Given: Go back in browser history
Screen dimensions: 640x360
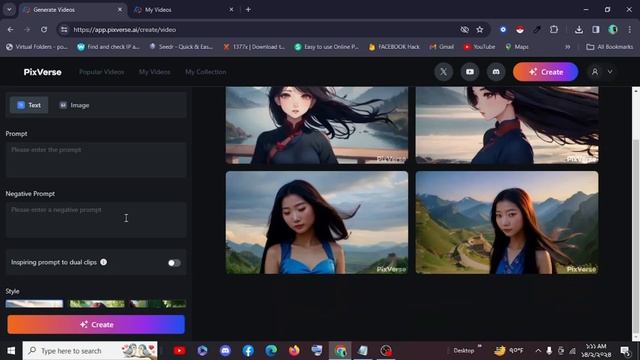Looking at the screenshot, I should 10,29.
